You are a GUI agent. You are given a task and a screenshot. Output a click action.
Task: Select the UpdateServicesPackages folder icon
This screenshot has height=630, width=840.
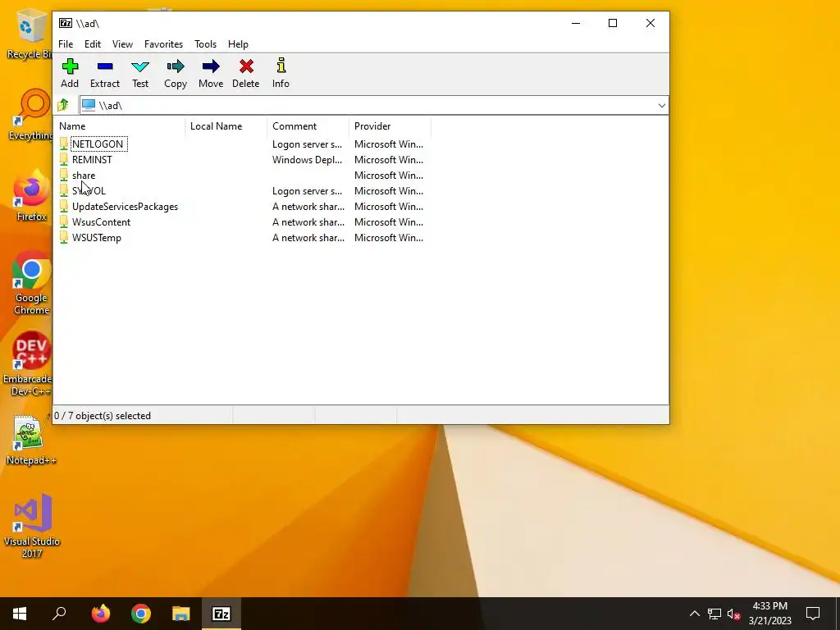click(x=64, y=206)
